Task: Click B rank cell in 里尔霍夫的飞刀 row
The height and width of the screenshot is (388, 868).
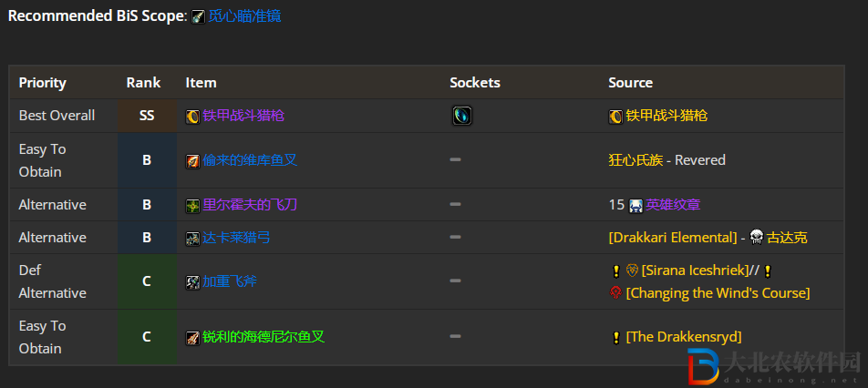Action: pyautogui.click(x=148, y=205)
